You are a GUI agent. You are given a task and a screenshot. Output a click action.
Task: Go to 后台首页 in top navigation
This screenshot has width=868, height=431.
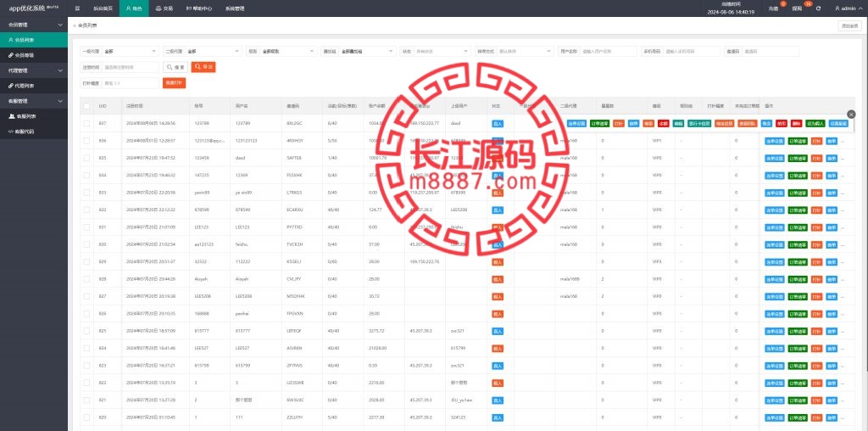click(101, 8)
